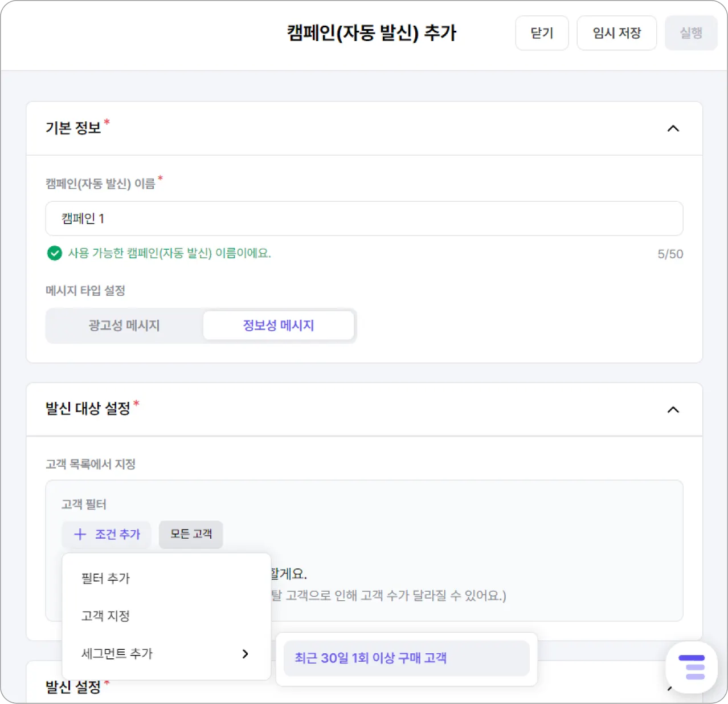728x704 pixels.
Task: Select the 정보성 메시지 option
Action: click(279, 325)
